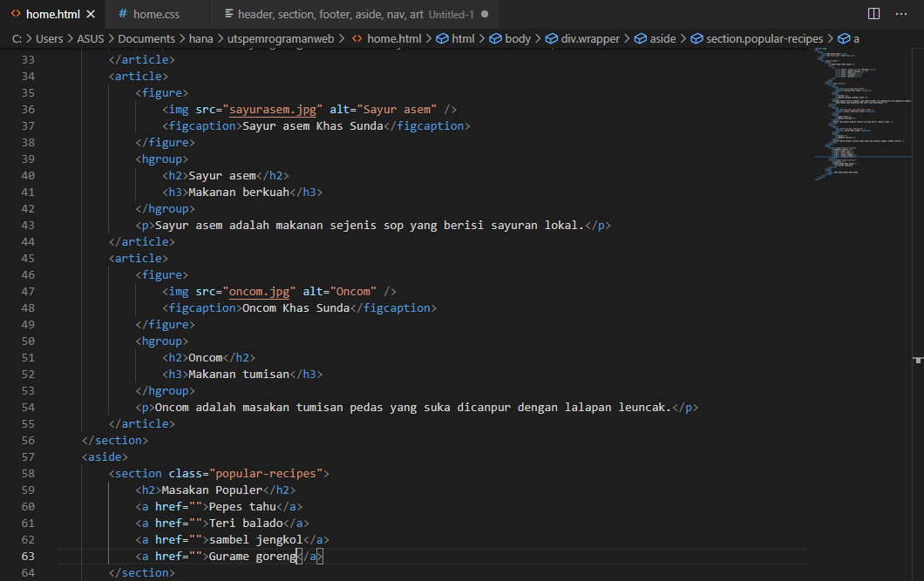Click the 'Makanan berkuah' h3 text
The width and height of the screenshot is (924, 581).
(239, 192)
